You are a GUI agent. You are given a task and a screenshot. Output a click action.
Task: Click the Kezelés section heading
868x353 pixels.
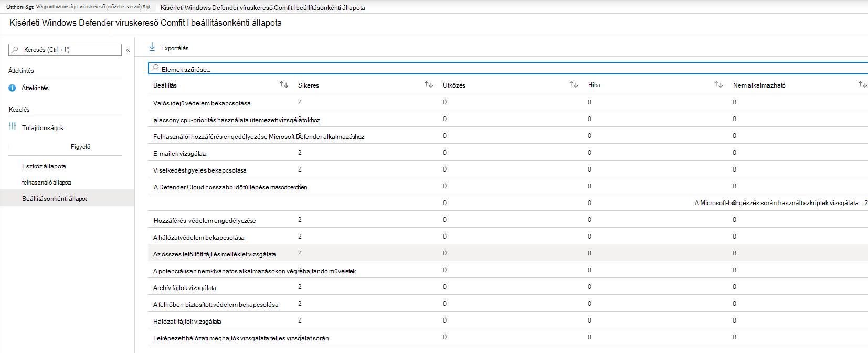[x=19, y=110]
